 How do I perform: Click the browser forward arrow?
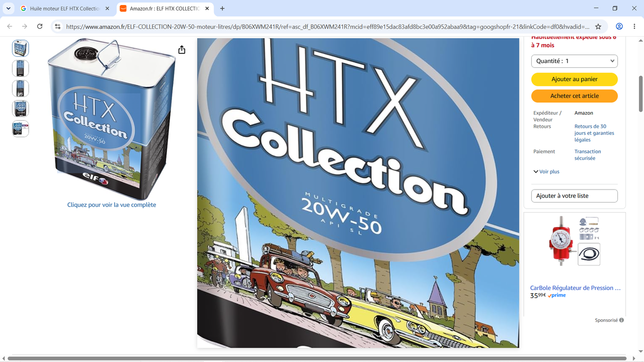pyautogui.click(x=25, y=27)
